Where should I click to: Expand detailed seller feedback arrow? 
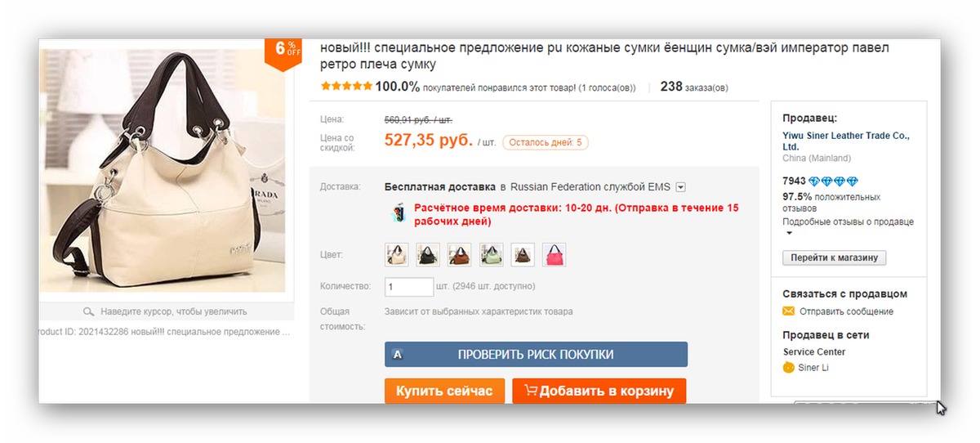[x=789, y=234]
